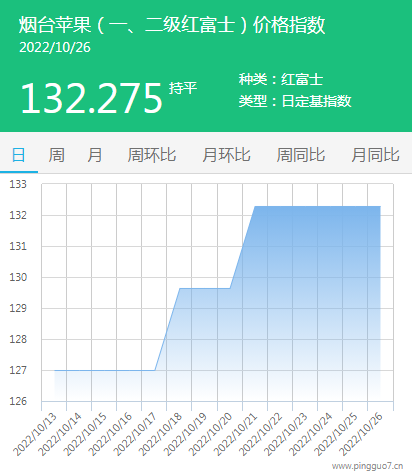
Task: Click the 132.275 index value
Action: 92,98
